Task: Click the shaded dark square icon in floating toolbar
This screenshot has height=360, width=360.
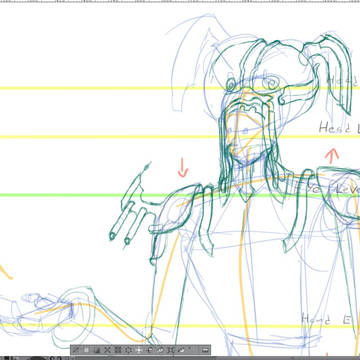Action: click(97, 350)
